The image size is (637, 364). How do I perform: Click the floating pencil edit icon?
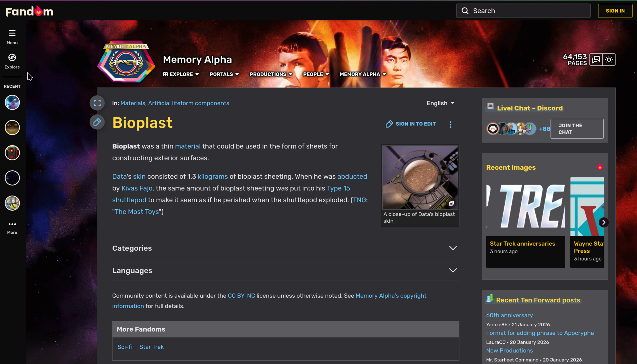[97, 122]
